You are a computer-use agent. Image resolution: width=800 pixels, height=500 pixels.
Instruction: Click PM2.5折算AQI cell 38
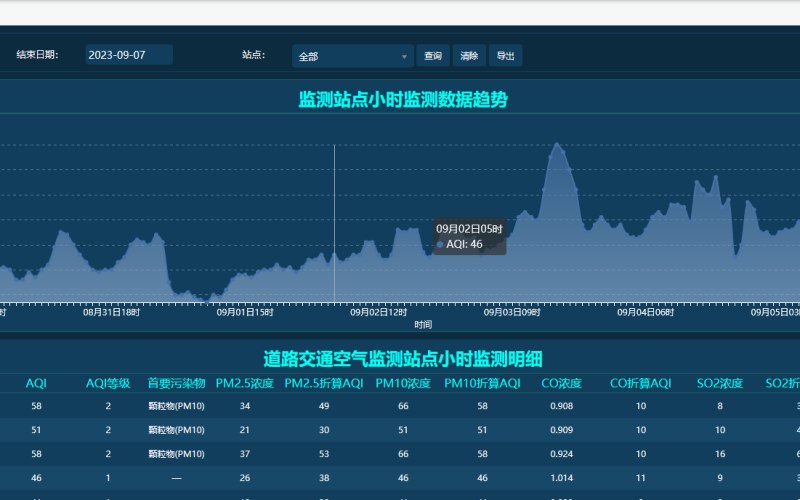324,478
